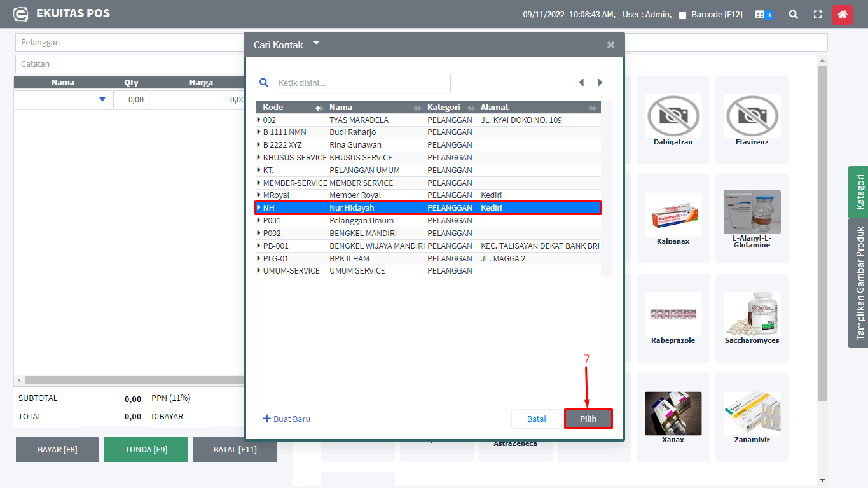
Task: Click the search icon in contact dialog
Action: [264, 83]
